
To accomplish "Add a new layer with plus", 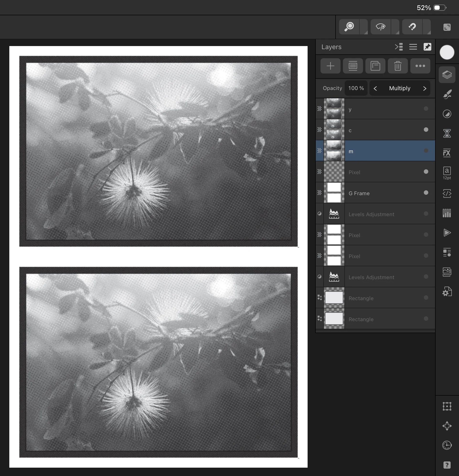I will 330,66.
